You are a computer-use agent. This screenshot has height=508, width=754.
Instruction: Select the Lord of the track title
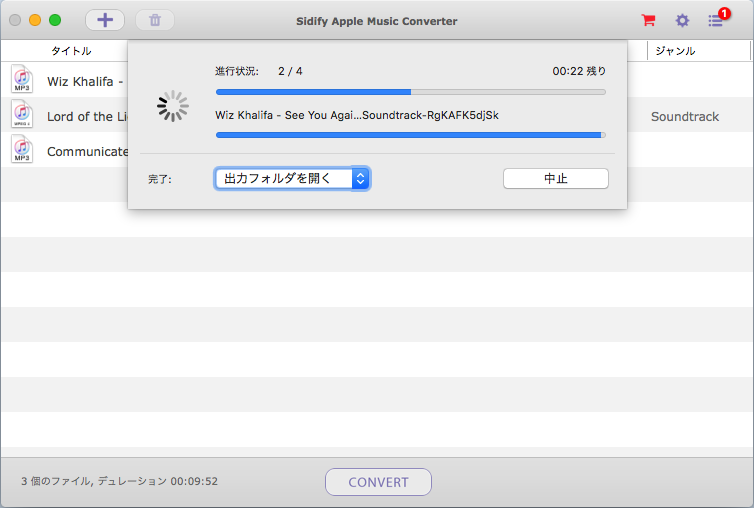pyautogui.click(x=87, y=116)
